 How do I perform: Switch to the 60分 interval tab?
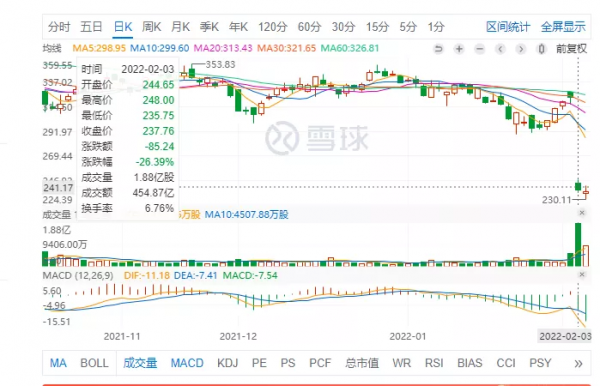(x=309, y=27)
